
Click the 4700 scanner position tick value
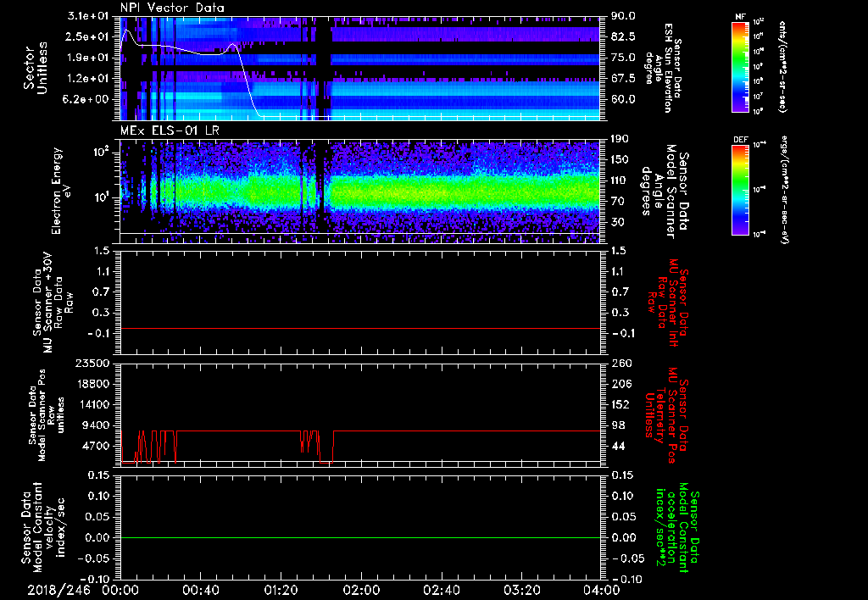(x=97, y=446)
